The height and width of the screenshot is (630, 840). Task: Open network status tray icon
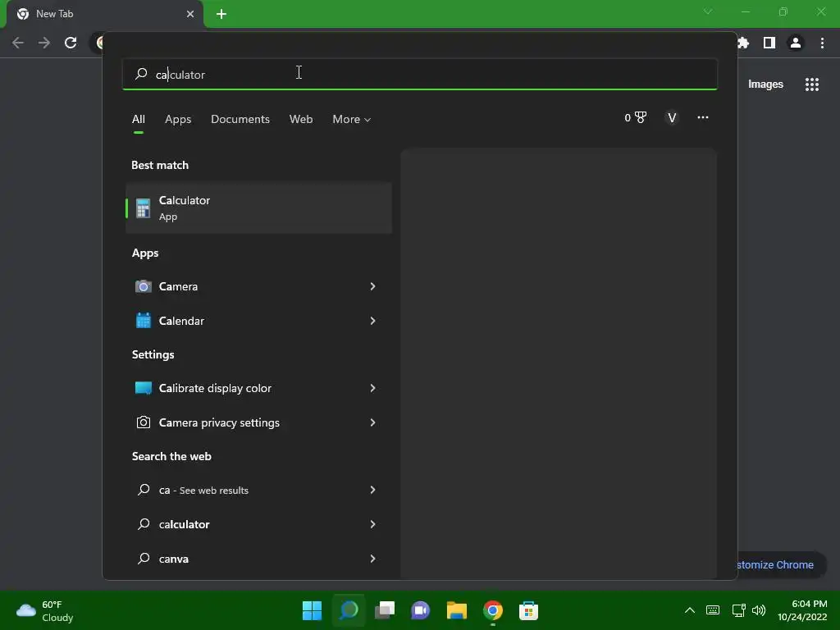(739, 610)
